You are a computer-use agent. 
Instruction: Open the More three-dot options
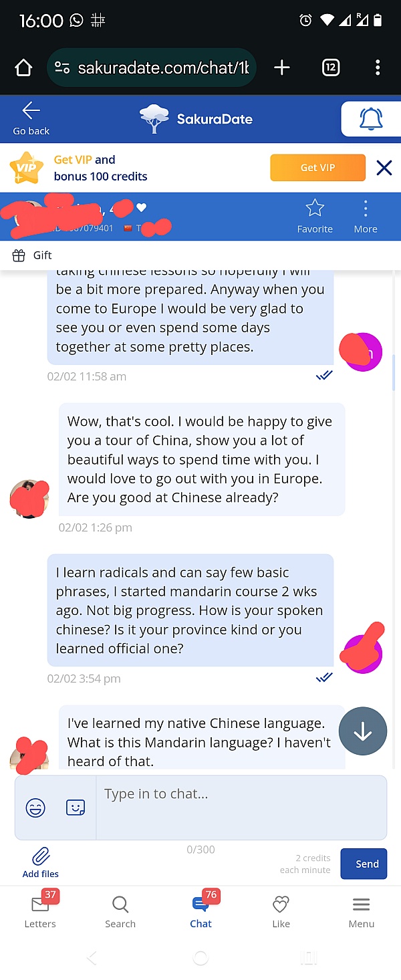[x=366, y=209]
